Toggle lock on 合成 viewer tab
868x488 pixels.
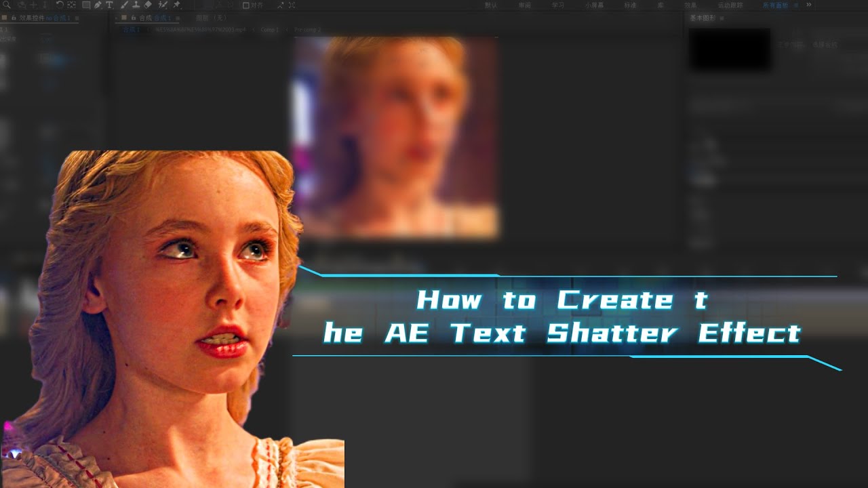133,18
